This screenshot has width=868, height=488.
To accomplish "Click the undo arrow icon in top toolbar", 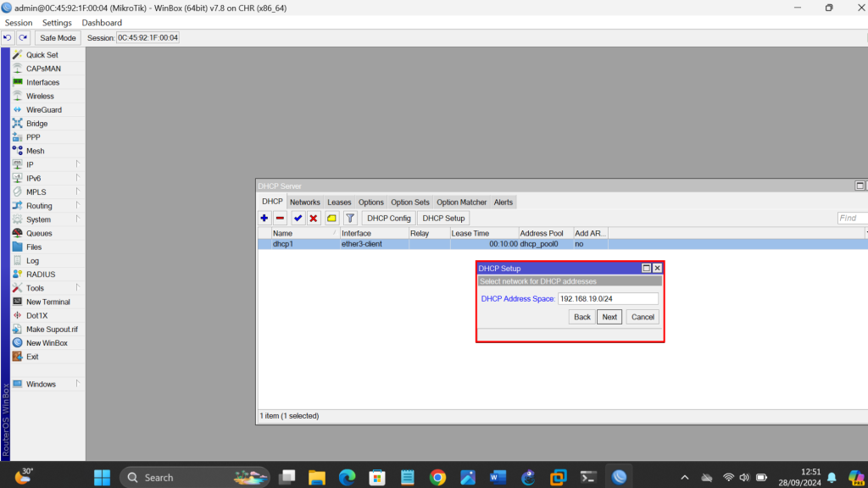I will [8, 37].
